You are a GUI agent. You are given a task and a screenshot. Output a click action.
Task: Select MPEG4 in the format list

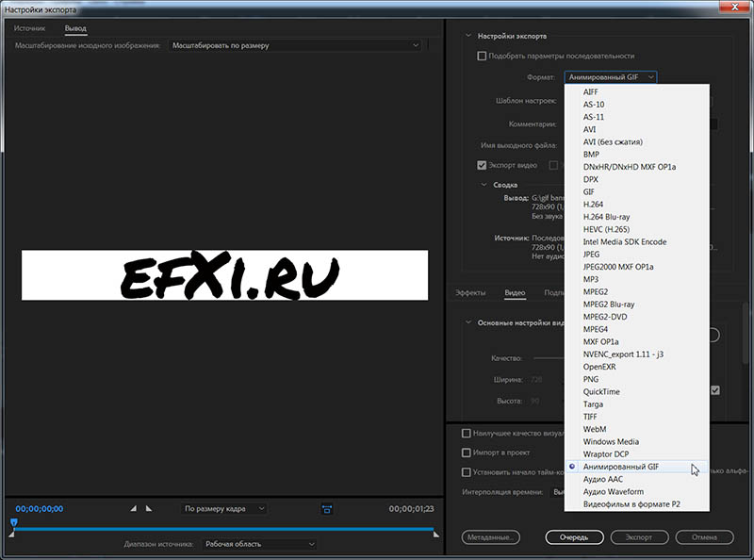coord(637,329)
